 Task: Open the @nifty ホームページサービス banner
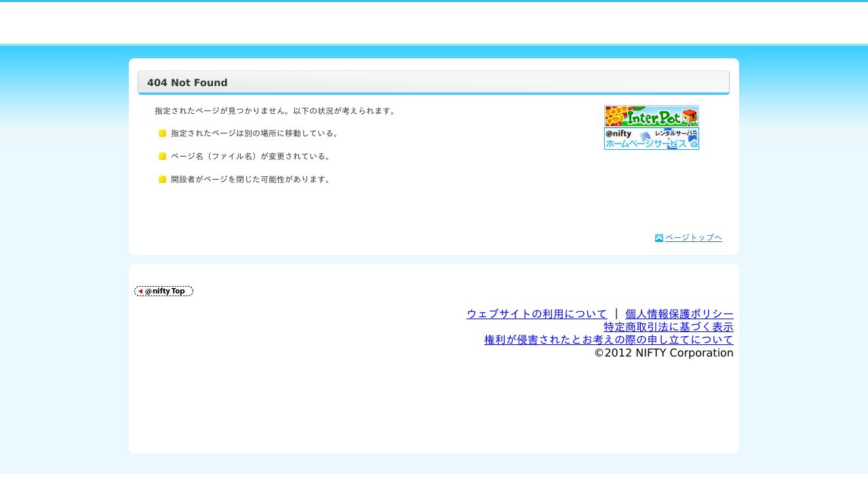(651, 139)
